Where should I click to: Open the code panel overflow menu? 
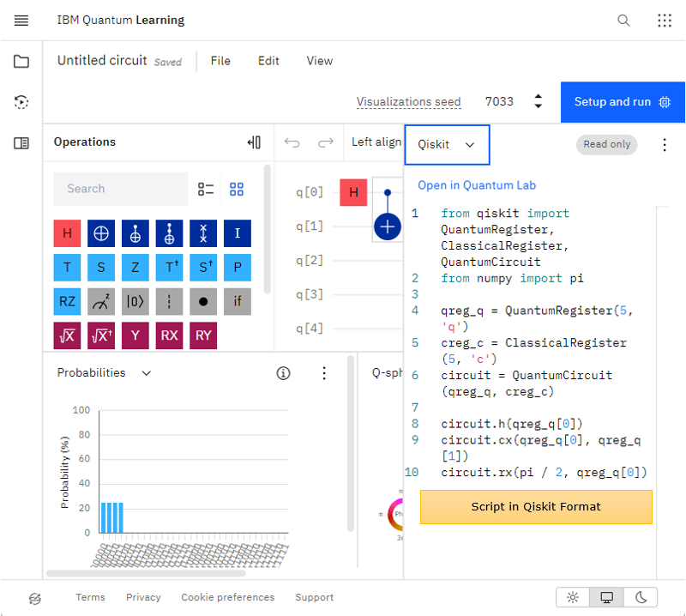664,145
